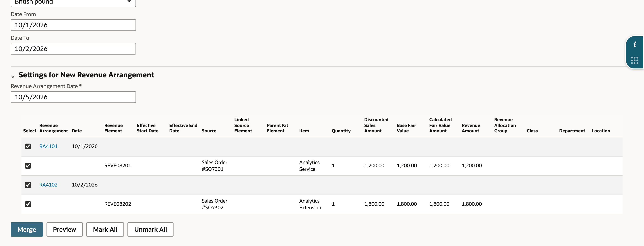644x246 pixels.
Task: Open the dotted grid apps icon
Action: pos(635,60)
